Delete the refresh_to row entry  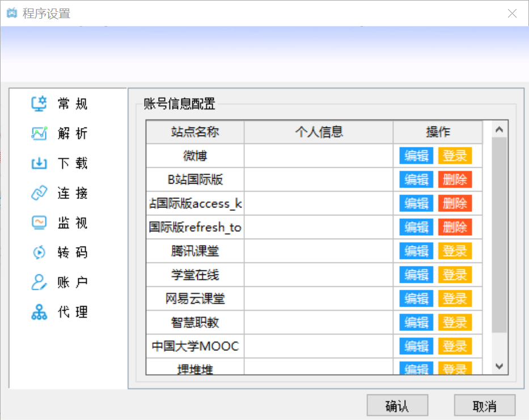tap(455, 227)
